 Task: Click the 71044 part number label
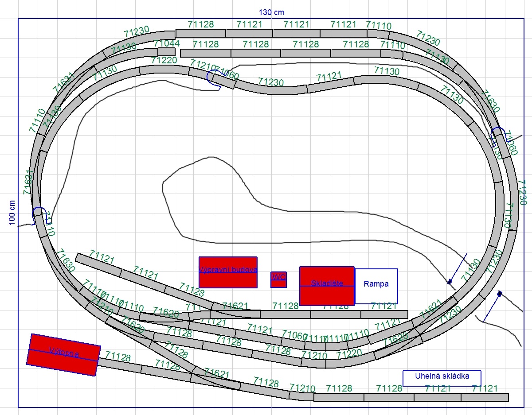pos(167,44)
